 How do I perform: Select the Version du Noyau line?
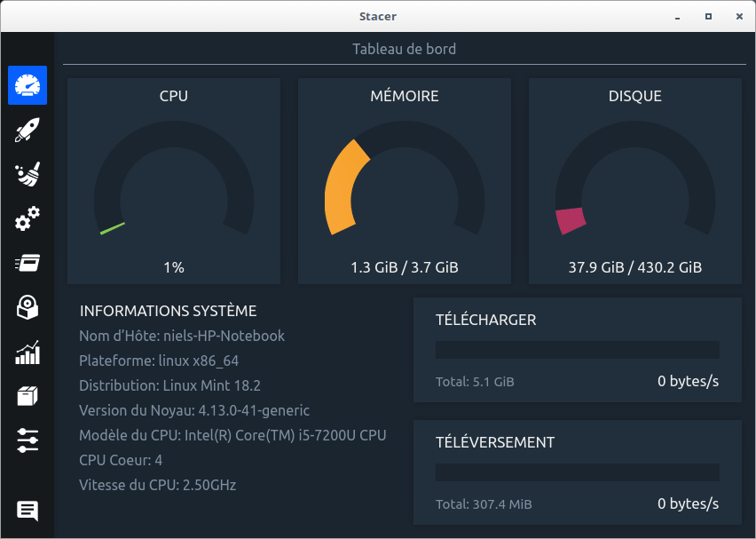click(194, 410)
